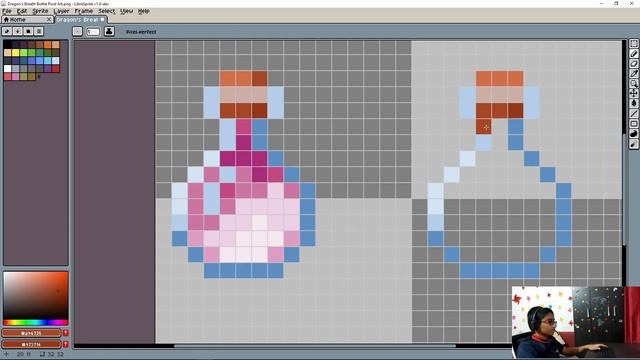Pick a shade in the color gradient square
The image size is (640, 360).
36,296
